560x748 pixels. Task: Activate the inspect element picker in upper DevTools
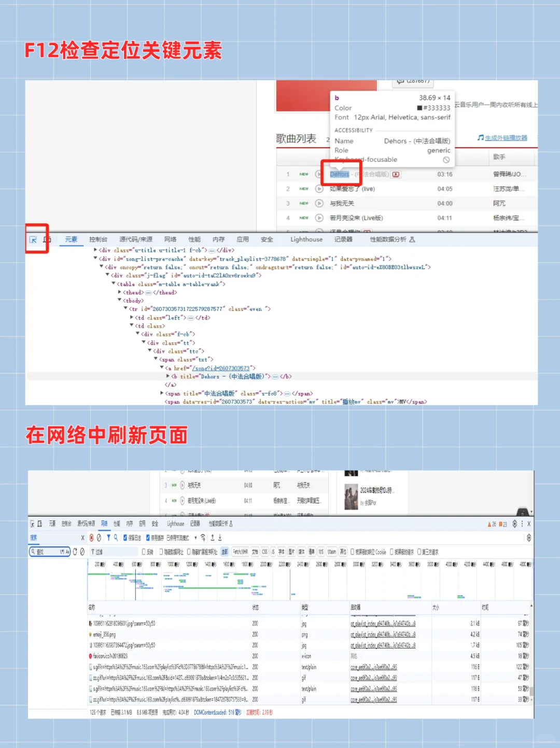[x=33, y=239]
